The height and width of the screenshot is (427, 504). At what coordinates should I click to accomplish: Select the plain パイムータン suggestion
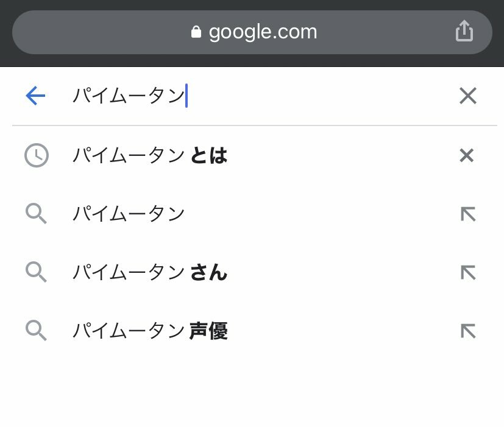(129, 214)
